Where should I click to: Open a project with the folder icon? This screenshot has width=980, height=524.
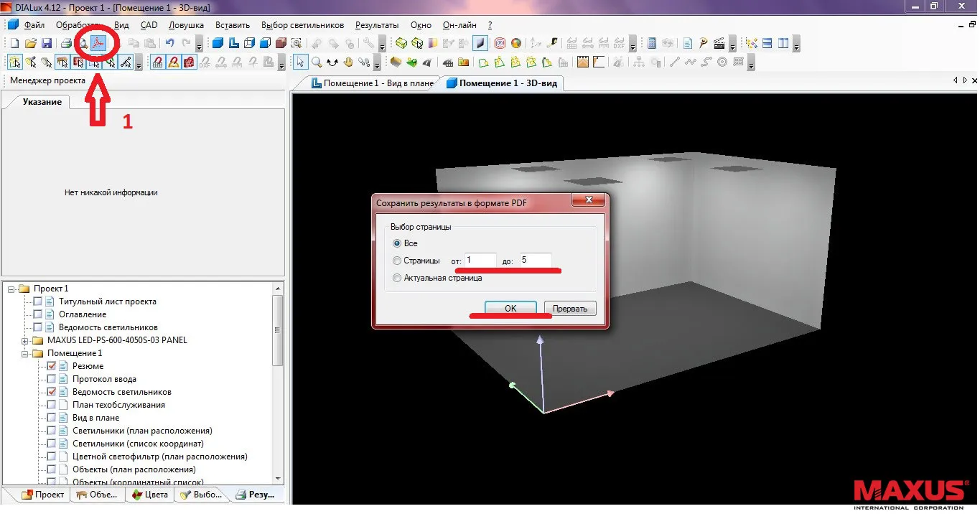point(30,44)
